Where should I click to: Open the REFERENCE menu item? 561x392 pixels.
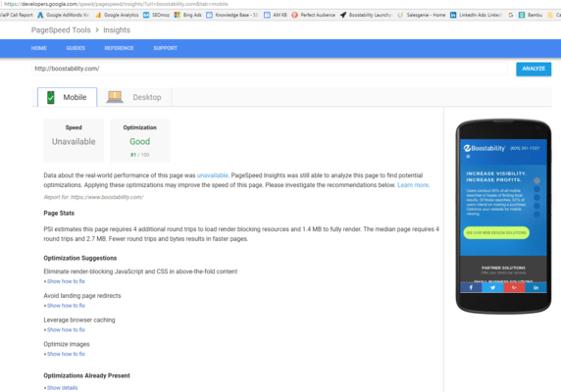point(119,48)
